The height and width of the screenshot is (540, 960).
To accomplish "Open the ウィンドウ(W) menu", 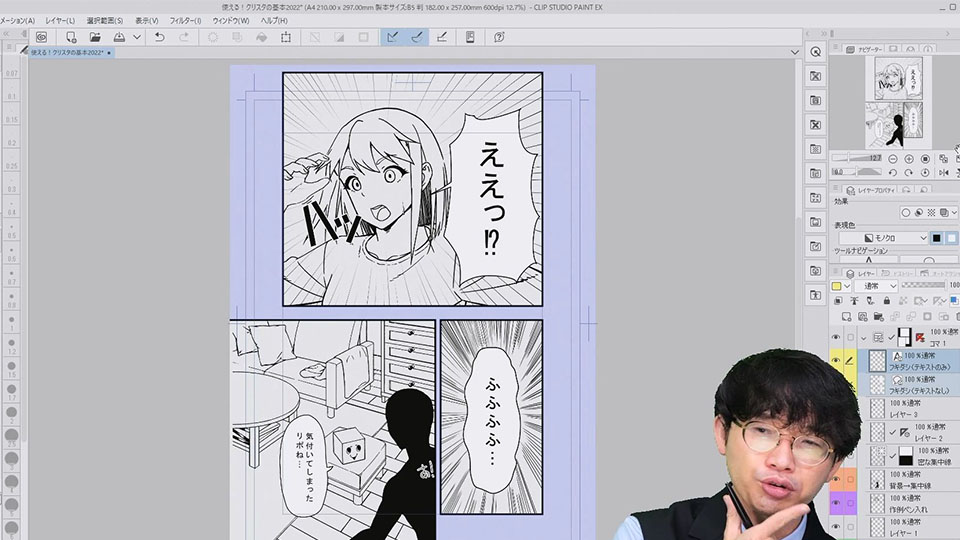I will (x=231, y=21).
